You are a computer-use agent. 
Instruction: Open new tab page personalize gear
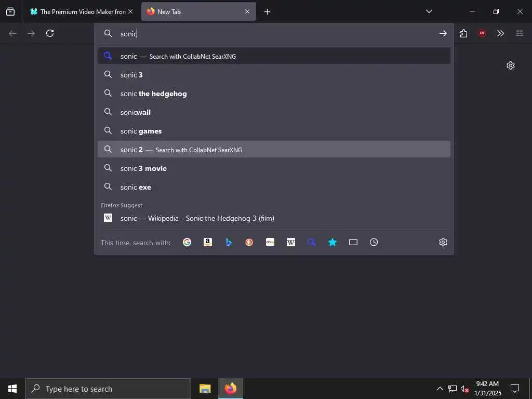(x=511, y=65)
